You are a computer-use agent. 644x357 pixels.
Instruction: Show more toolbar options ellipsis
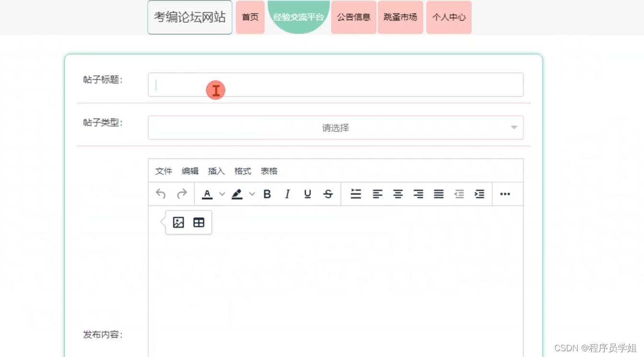[505, 194]
